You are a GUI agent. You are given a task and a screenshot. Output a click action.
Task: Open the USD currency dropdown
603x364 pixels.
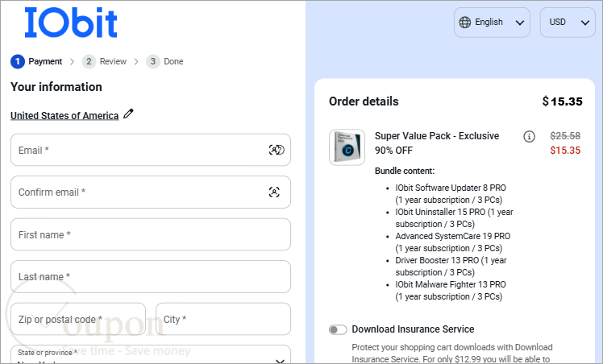(568, 23)
